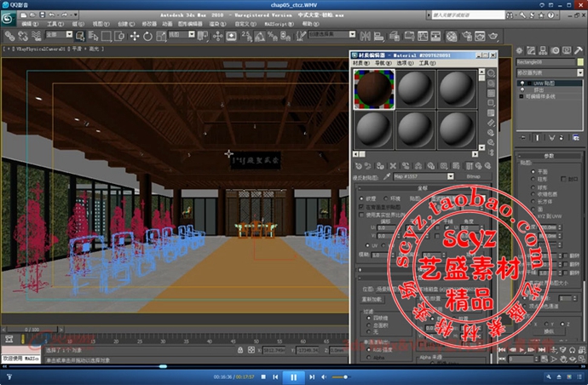Open the Render Setup icon

466,36
